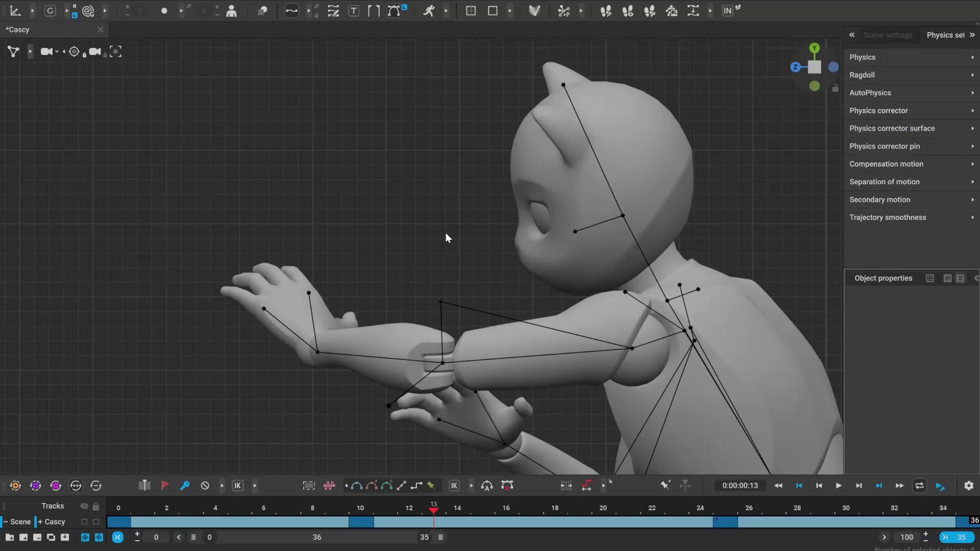Viewport: 980px width, 551px height.
Task: Click the tween curve tool icon
Action: pyautogui.click(x=291, y=11)
